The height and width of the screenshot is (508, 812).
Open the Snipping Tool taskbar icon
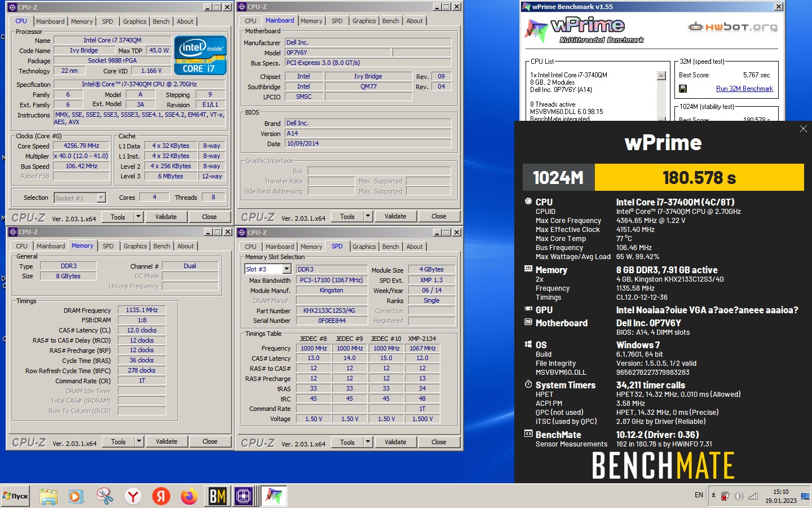[x=104, y=496]
